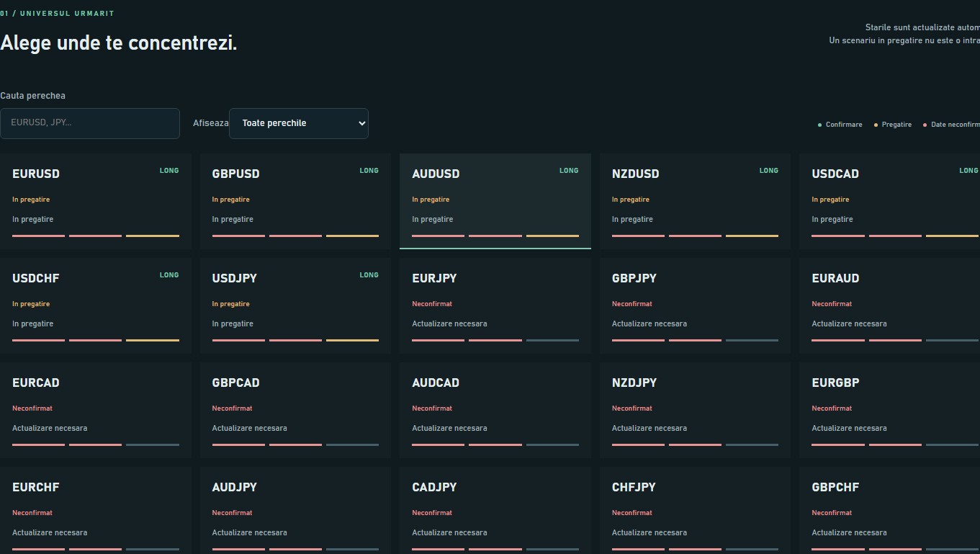This screenshot has width=980, height=554.
Task: Click the LONG badge on NZDUSD
Action: click(768, 171)
